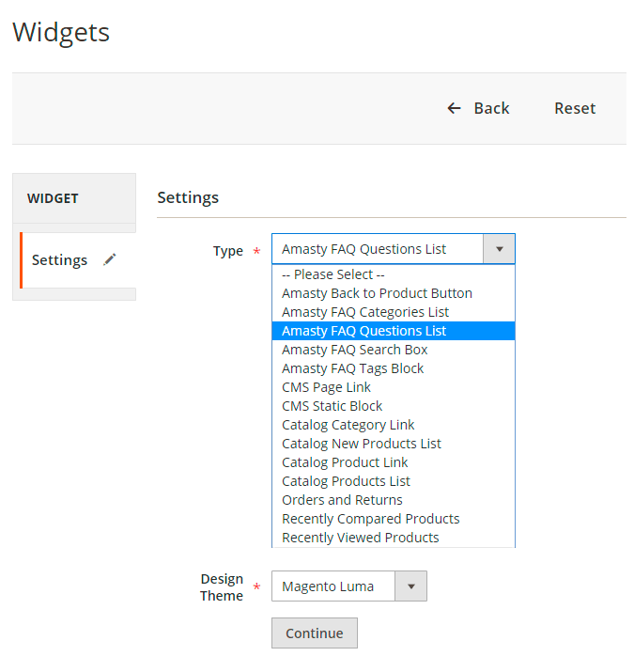
Task: Click the WIDGET panel header
Action: click(74, 198)
